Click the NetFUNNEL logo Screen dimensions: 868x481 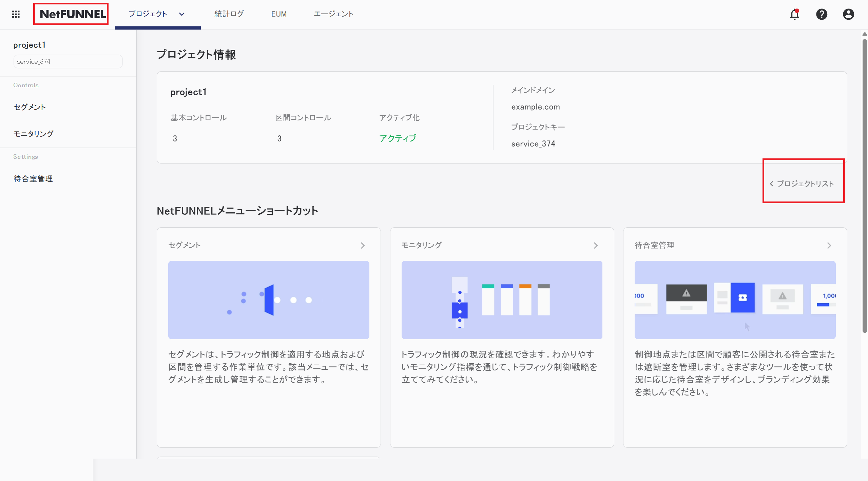point(71,14)
